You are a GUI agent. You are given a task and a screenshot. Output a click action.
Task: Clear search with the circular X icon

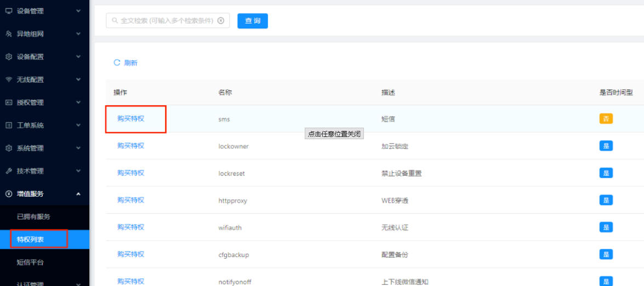tap(221, 21)
